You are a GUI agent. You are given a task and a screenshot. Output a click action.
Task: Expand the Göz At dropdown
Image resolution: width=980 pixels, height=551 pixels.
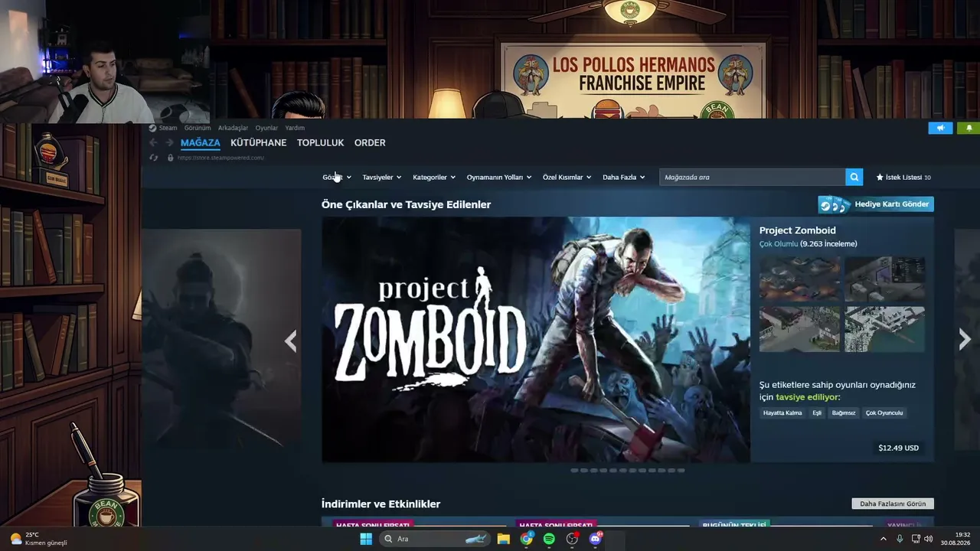pyautogui.click(x=337, y=177)
